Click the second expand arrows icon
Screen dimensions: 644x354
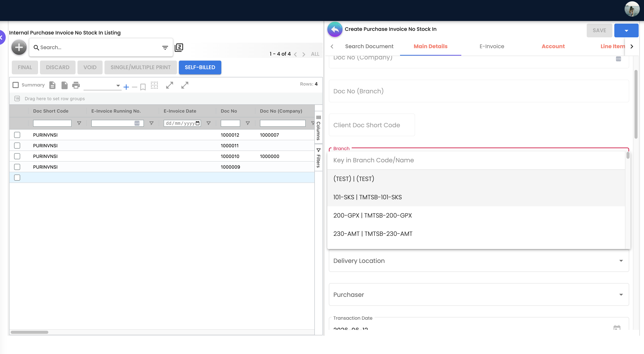pos(185,85)
